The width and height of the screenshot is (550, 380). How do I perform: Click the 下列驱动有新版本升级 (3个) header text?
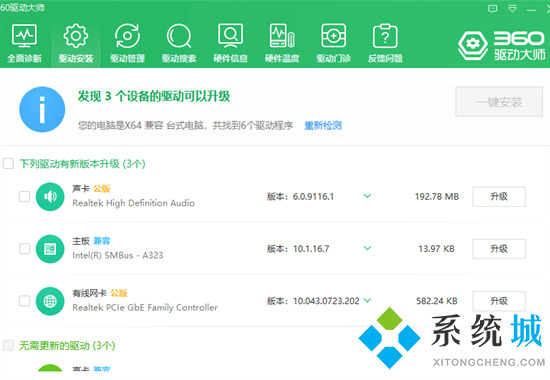pyautogui.click(x=82, y=164)
